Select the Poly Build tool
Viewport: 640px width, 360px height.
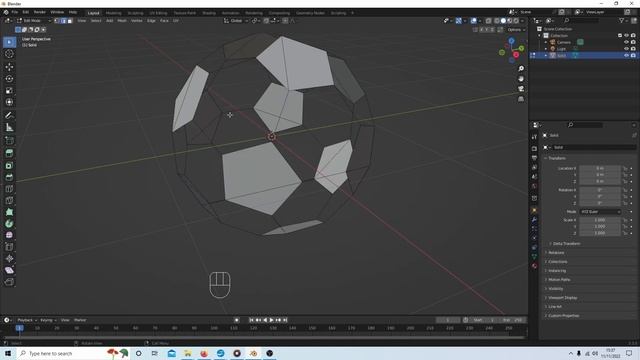click(x=9, y=212)
